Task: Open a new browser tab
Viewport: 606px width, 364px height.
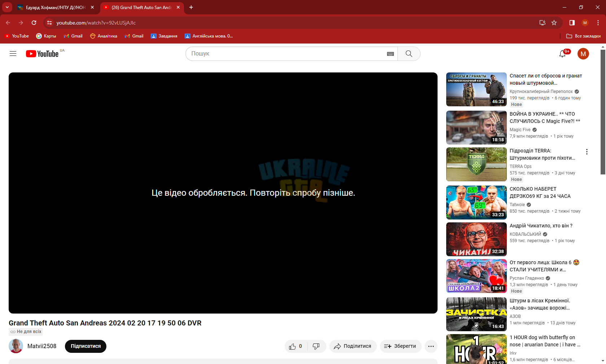Action: tap(191, 7)
